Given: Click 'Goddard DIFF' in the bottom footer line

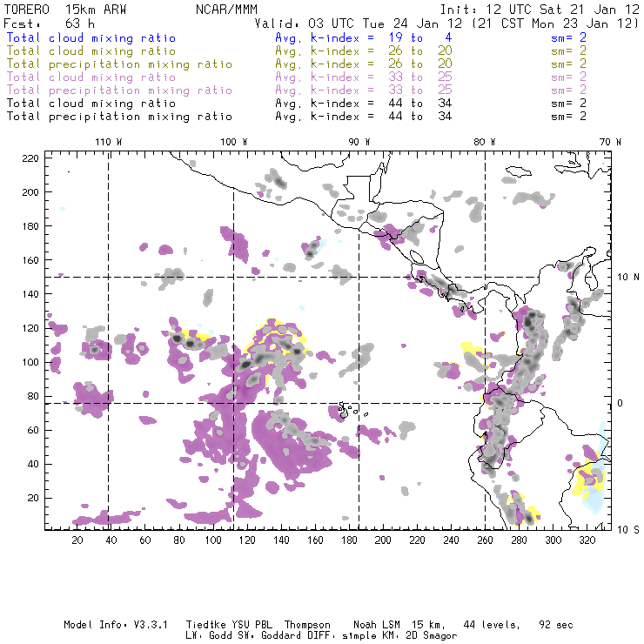Looking at the screenshot, I should (296, 635).
